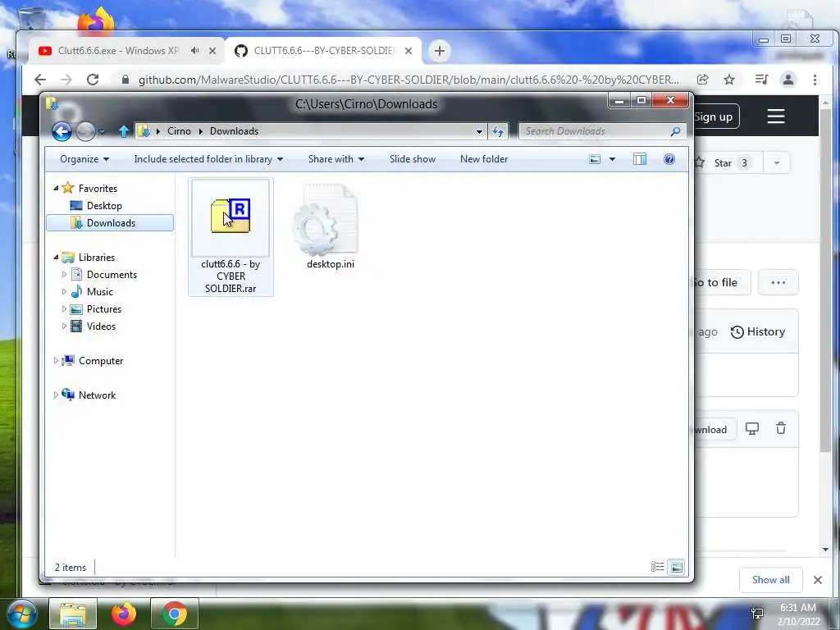Image resolution: width=840 pixels, height=630 pixels.
Task: Close the CLUTT6.6.6 GitHub tab
Action: coord(409,51)
